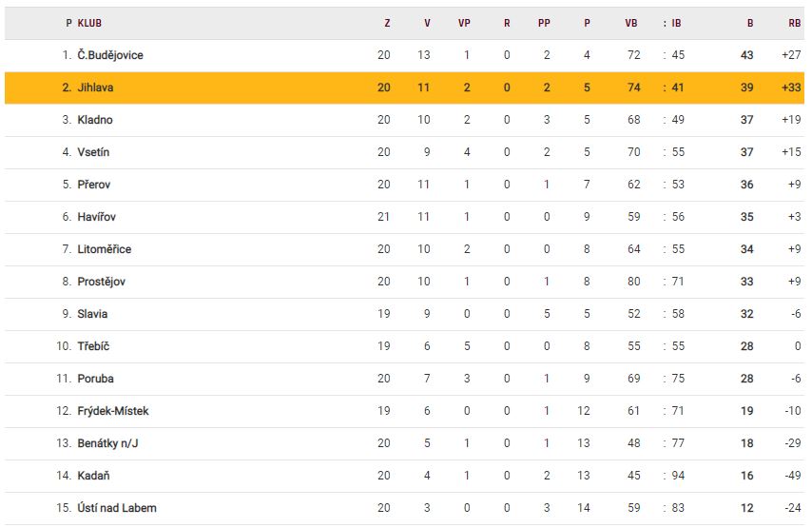Click the Slavia team name
812x528 pixels.
tap(93, 314)
